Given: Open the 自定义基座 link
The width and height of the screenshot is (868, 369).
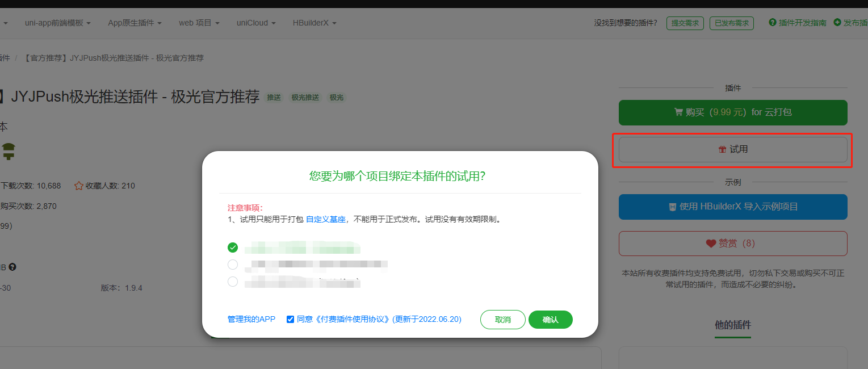Looking at the screenshot, I should tap(326, 219).
